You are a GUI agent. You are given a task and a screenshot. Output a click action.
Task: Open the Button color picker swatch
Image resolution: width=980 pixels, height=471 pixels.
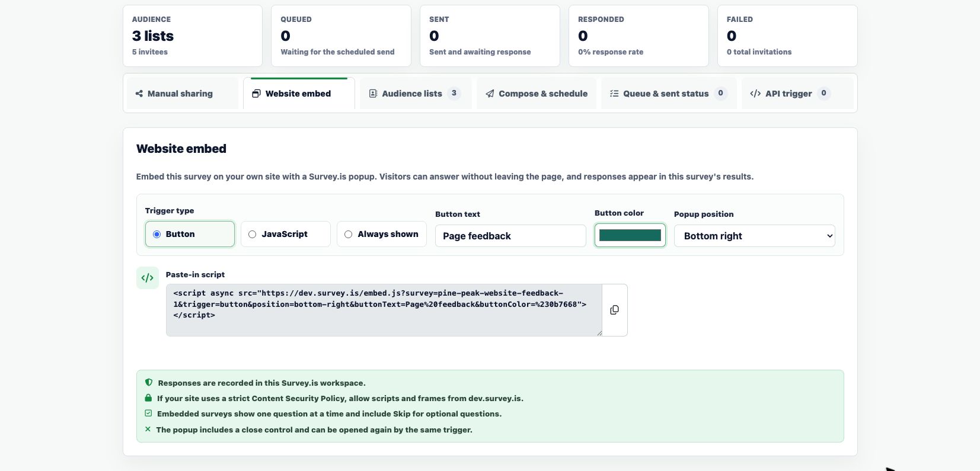[630, 235]
